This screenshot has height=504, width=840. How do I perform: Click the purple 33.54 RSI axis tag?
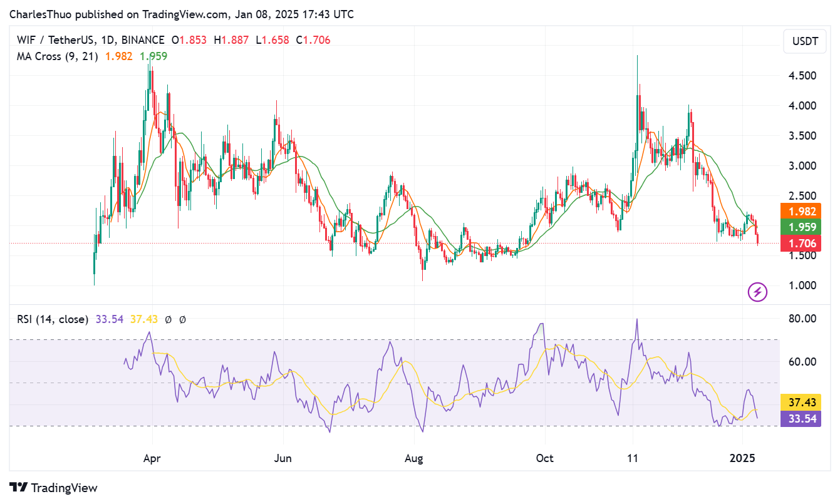pyautogui.click(x=801, y=419)
